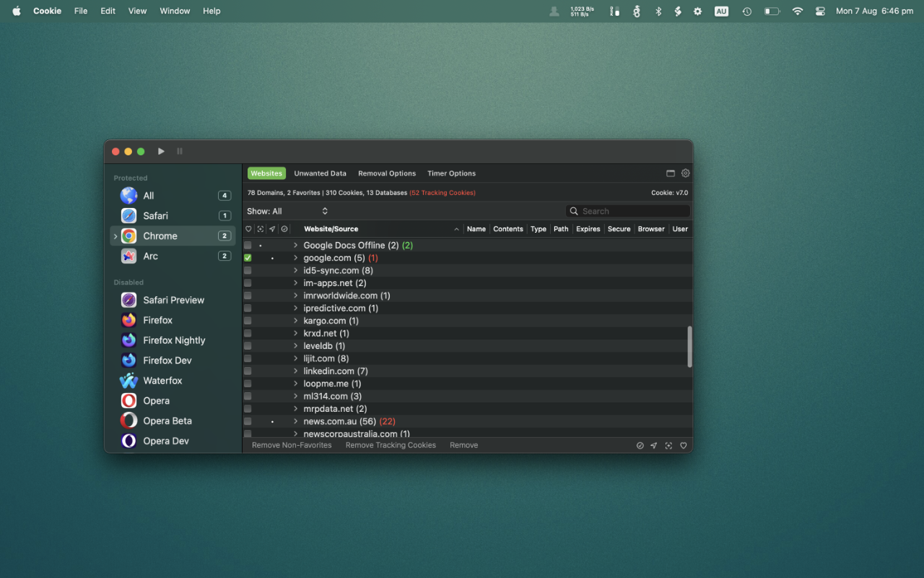Switch to the Unwanted Data tab

320,173
